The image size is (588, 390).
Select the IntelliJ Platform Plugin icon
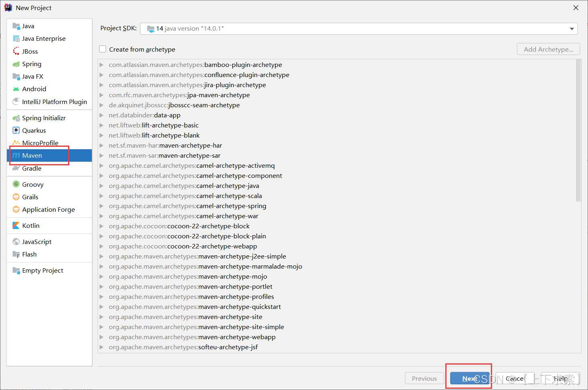[16, 102]
